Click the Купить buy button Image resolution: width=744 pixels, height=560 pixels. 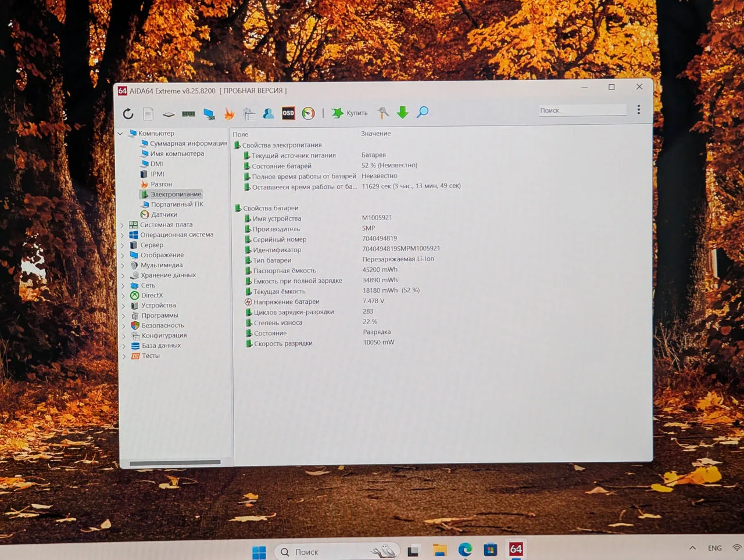[x=349, y=113]
